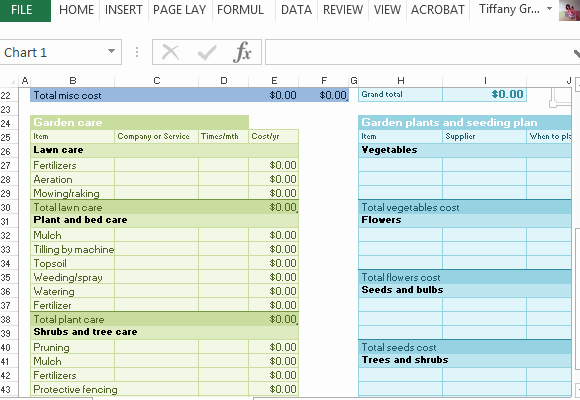Open the Tiffany Gr... account menu
Image resolution: width=580 pixels, height=400 pixels.
(x=515, y=9)
